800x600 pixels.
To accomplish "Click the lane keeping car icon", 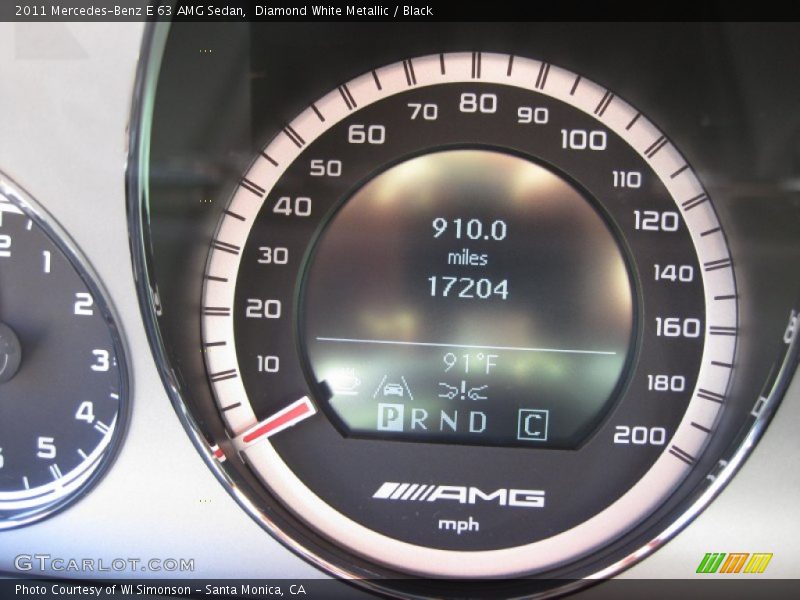I will pos(393,387).
